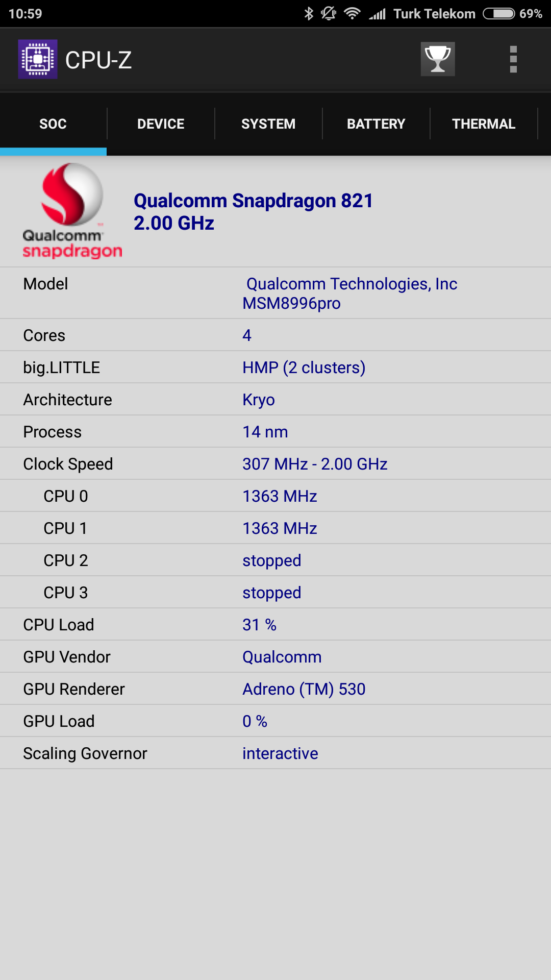
Task: Tap the battery indicator in status bar
Action: point(499,14)
